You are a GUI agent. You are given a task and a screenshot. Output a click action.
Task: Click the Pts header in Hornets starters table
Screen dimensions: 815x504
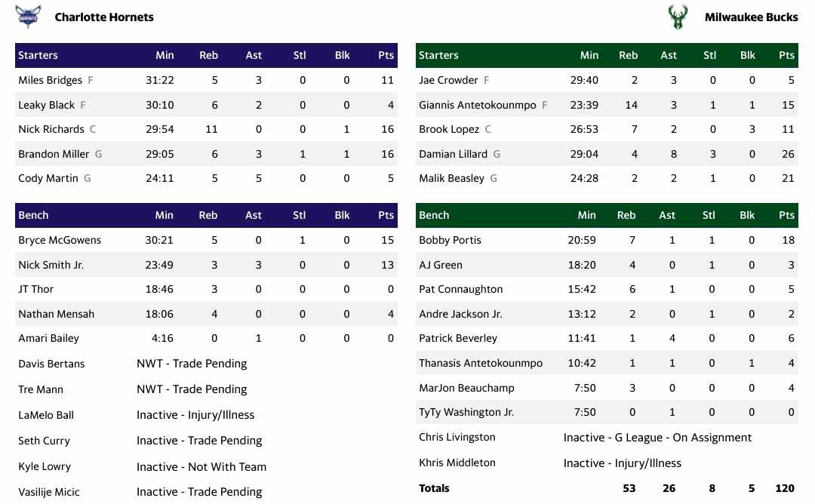tap(386, 55)
